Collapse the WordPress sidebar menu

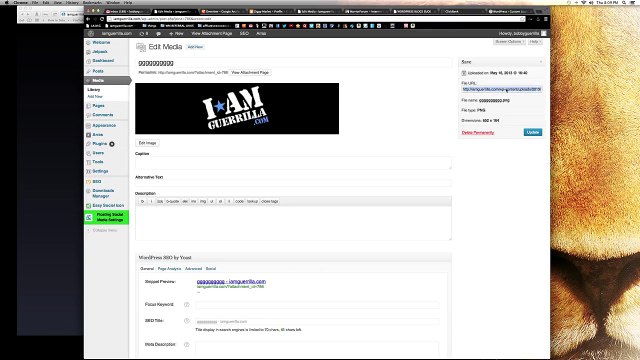point(104,231)
